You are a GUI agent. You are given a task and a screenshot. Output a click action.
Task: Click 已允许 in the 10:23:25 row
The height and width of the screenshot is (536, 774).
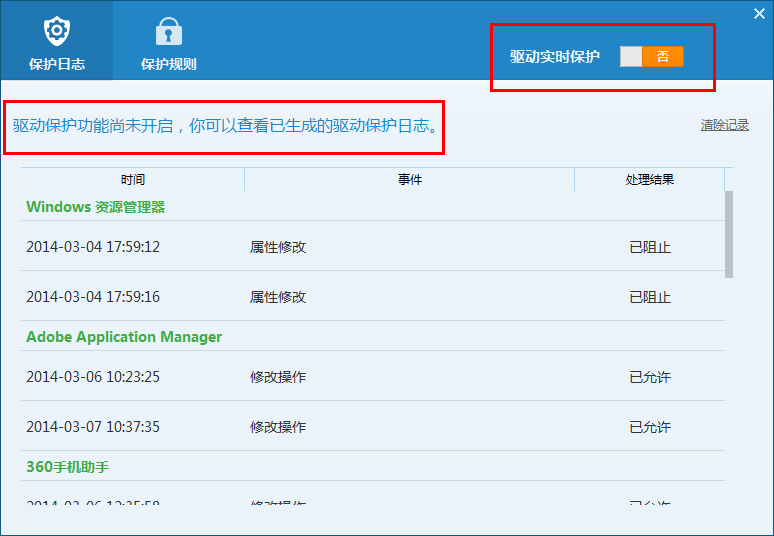pyautogui.click(x=650, y=377)
